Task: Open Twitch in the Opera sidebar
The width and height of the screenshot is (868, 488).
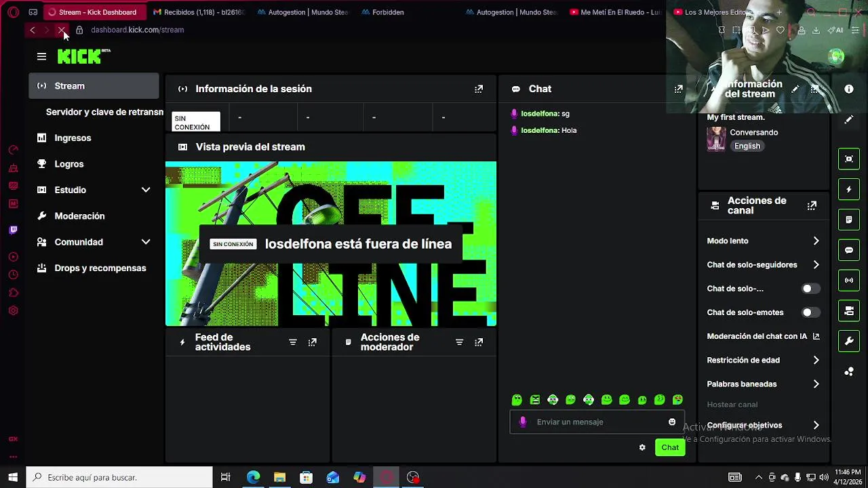Action: coord(13,230)
